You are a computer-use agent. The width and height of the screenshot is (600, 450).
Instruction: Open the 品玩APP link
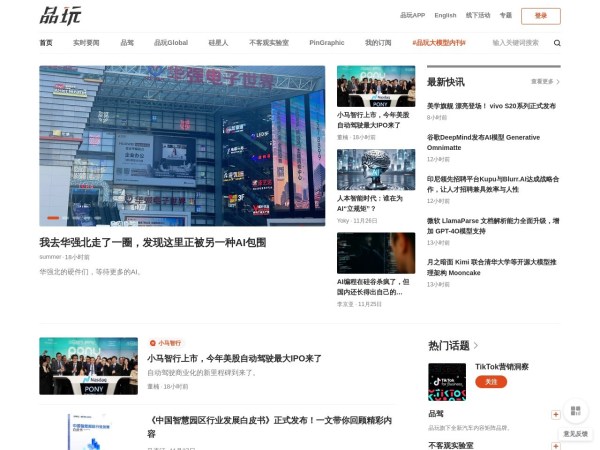coord(412,16)
